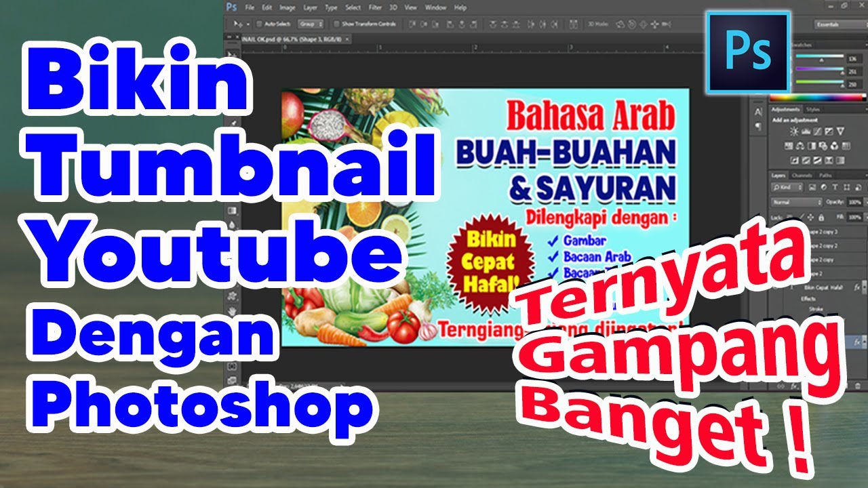Open the Edit menu

[267, 8]
